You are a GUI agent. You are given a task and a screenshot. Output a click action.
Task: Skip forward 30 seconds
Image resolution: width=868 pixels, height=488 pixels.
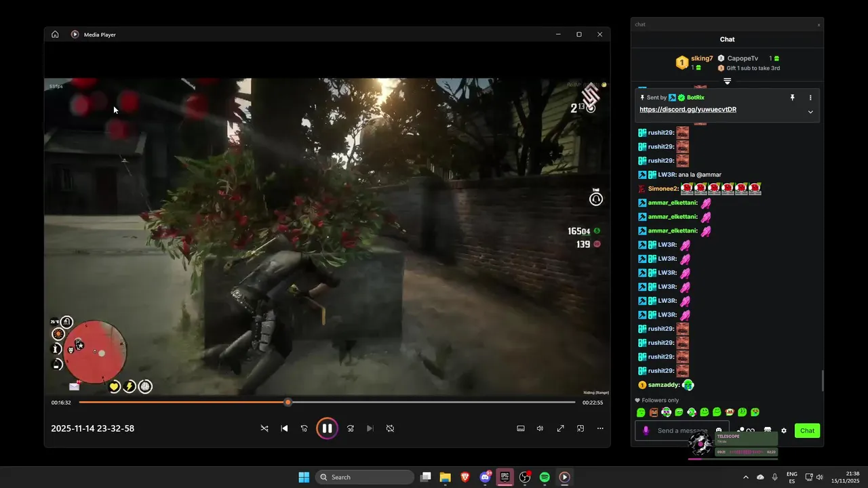point(351,428)
